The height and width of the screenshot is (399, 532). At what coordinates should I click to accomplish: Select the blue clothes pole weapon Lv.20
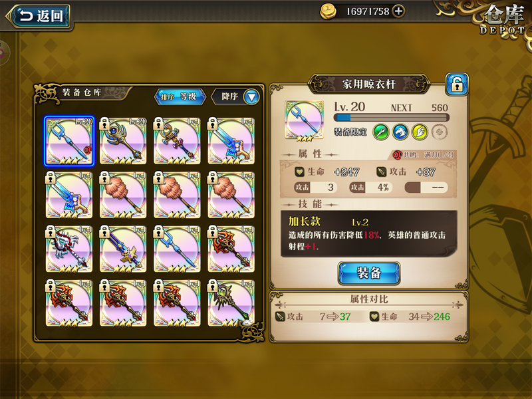(69, 141)
